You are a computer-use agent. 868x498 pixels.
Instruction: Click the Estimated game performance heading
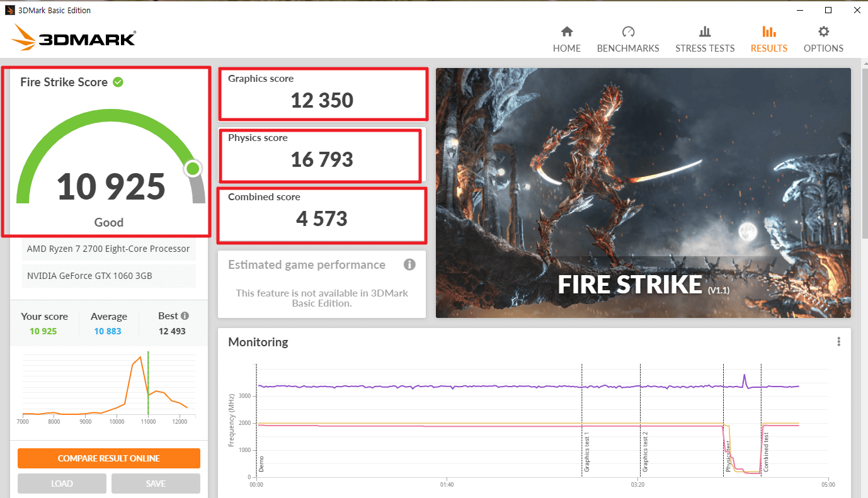coord(307,265)
